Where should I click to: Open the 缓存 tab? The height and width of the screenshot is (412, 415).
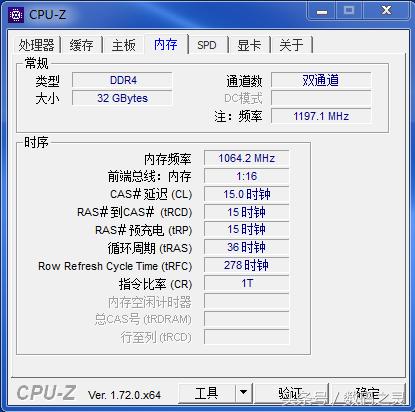81,45
